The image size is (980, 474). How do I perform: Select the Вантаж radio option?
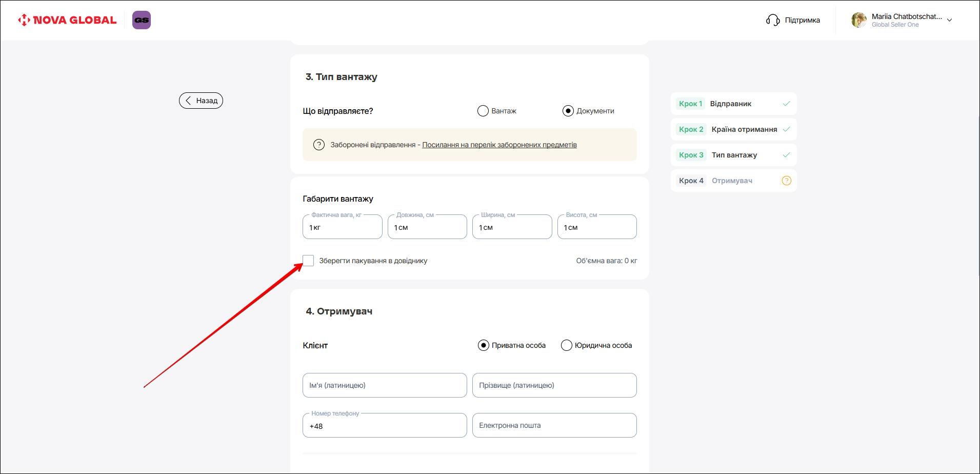pos(483,111)
